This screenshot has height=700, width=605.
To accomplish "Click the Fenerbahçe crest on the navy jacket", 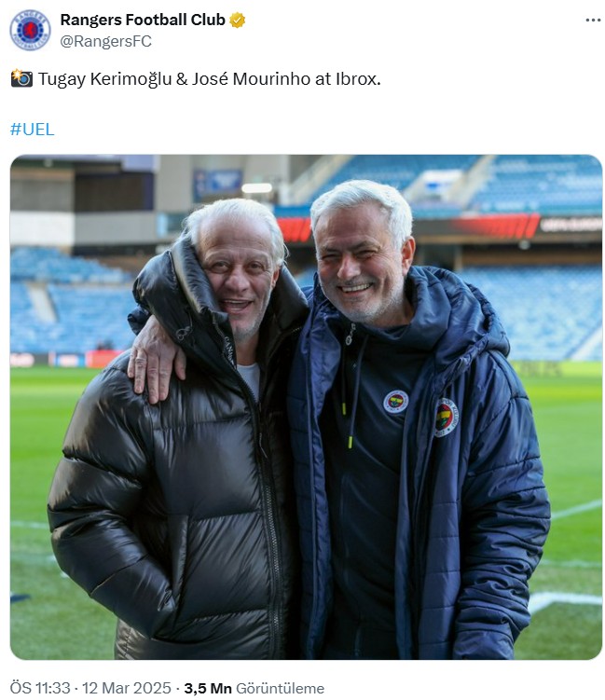I will click(x=446, y=418).
